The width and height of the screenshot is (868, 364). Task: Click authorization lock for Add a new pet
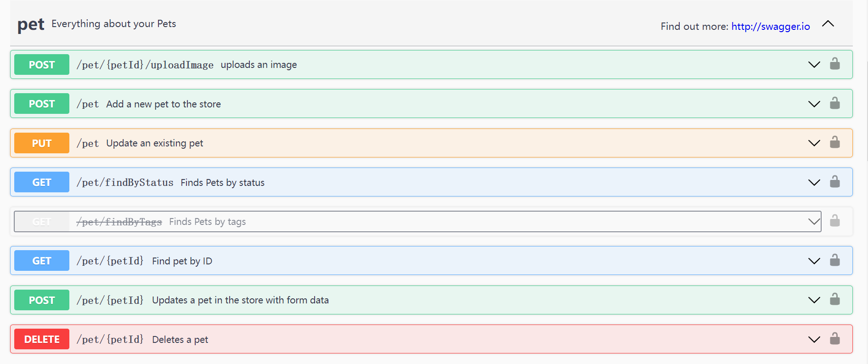pyautogui.click(x=834, y=104)
